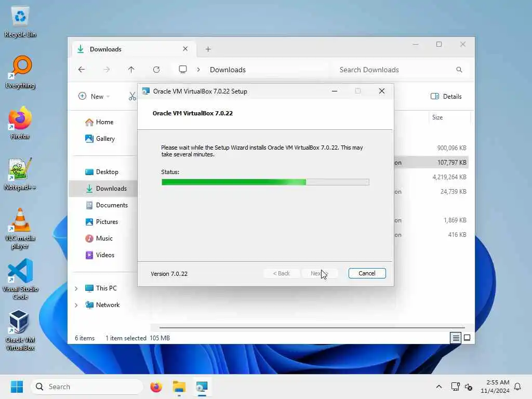532x399 pixels.
Task: Go up one folder level in Explorer
Action: 131,70
